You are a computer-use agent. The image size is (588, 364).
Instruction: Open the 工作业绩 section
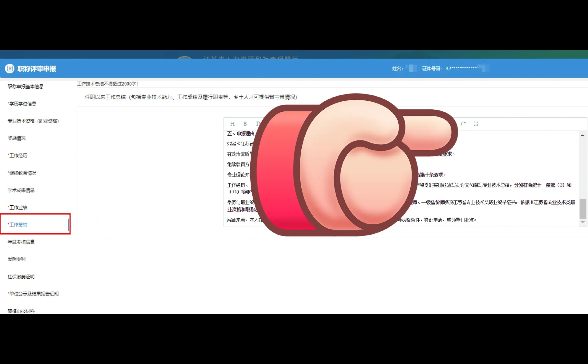[18, 207]
